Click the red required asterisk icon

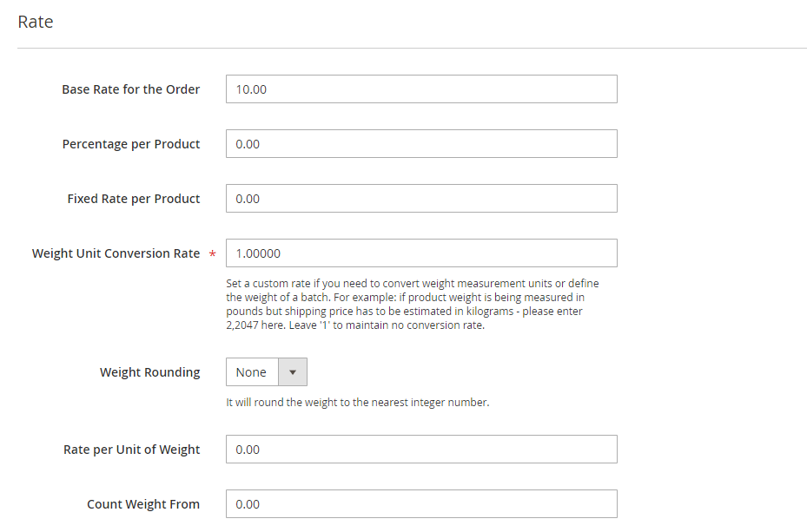pos(212,253)
